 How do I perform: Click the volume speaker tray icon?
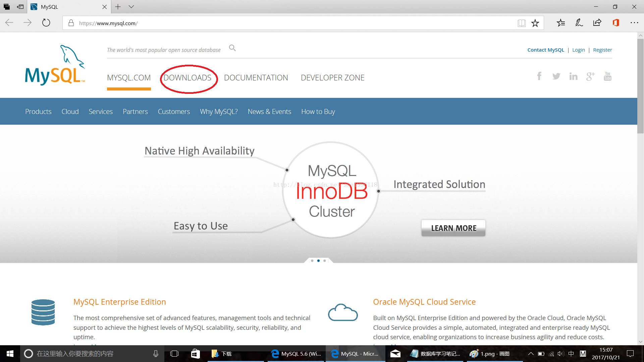point(560,354)
